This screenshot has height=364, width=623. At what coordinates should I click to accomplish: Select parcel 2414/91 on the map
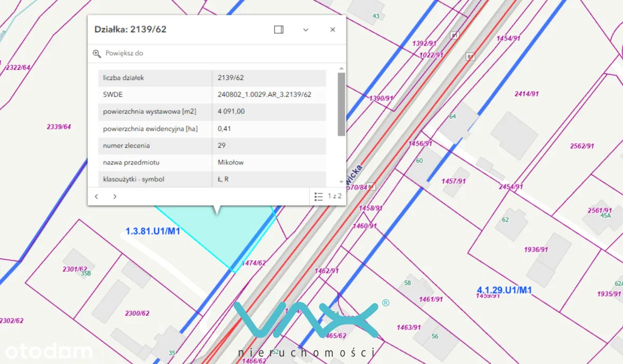point(526,94)
